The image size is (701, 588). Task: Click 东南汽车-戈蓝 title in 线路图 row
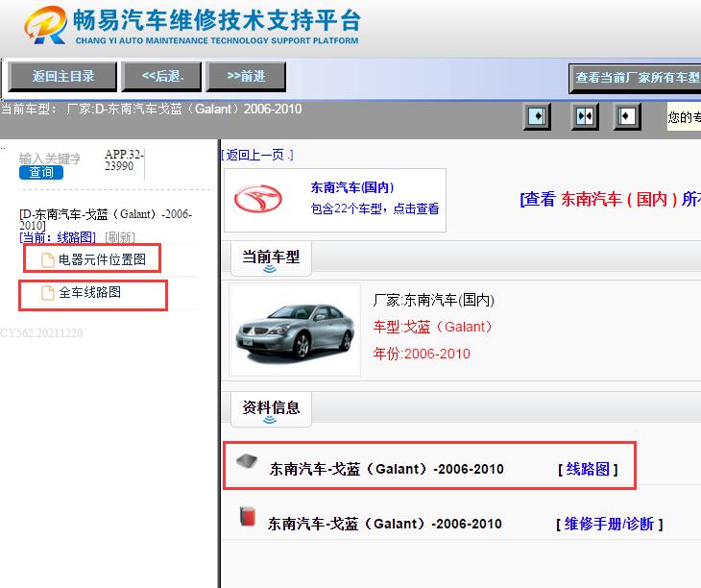click(x=386, y=469)
